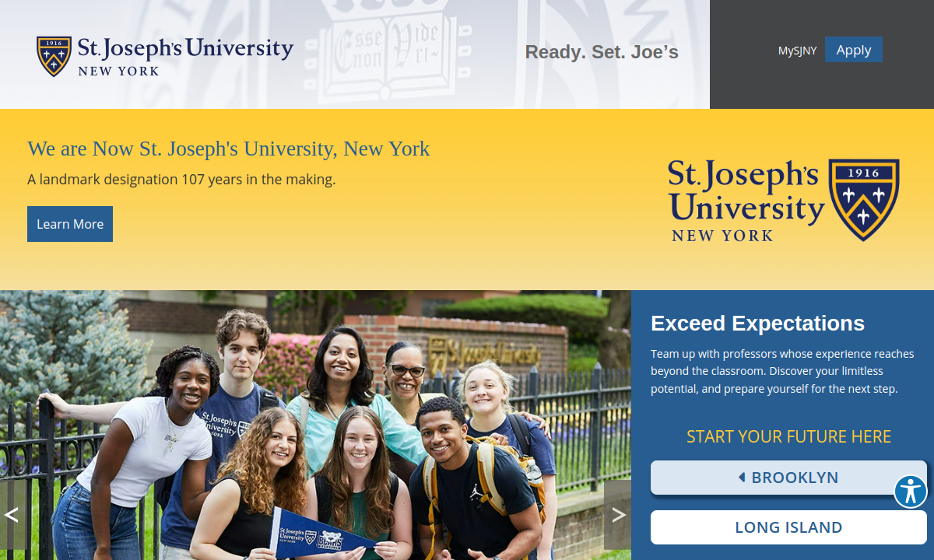Click the triangle arrow beside Brooklyn
934x560 pixels.
pyautogui.click(x=742, y=478)
